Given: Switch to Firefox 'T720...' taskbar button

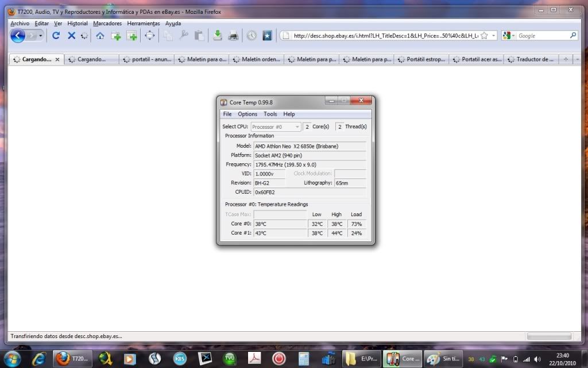Looking at the screenshot, I should (x=72, y=359).
